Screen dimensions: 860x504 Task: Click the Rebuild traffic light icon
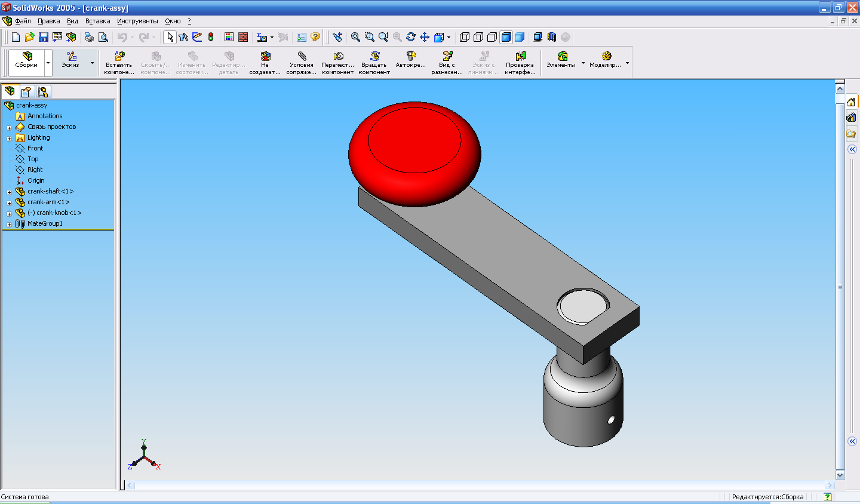211,37
